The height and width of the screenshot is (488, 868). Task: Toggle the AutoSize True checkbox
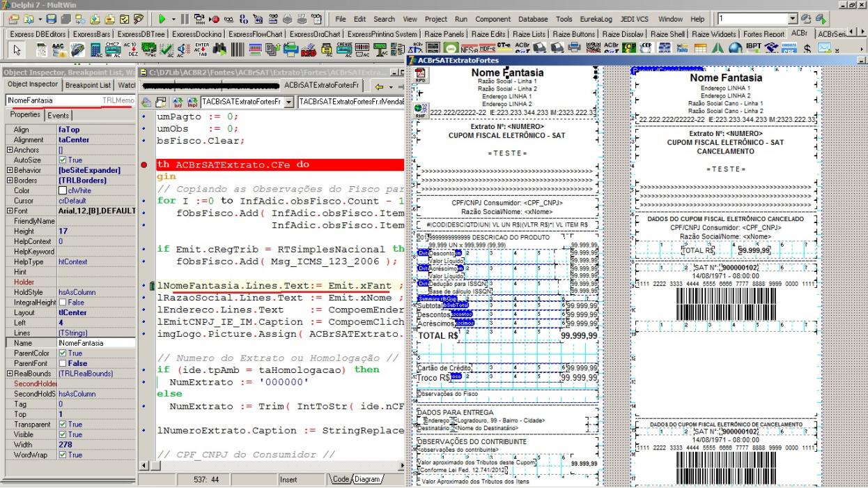pyautogui.click(x=63, y=160)
